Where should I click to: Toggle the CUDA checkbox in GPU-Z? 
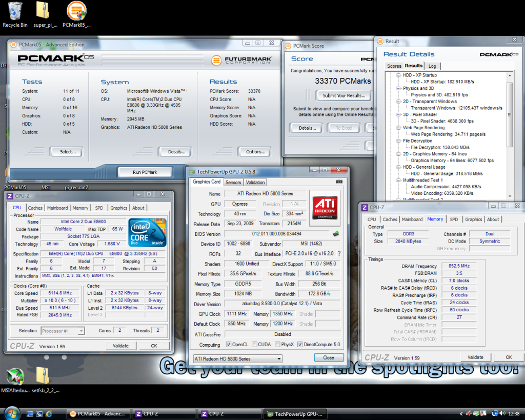(254, 344)
